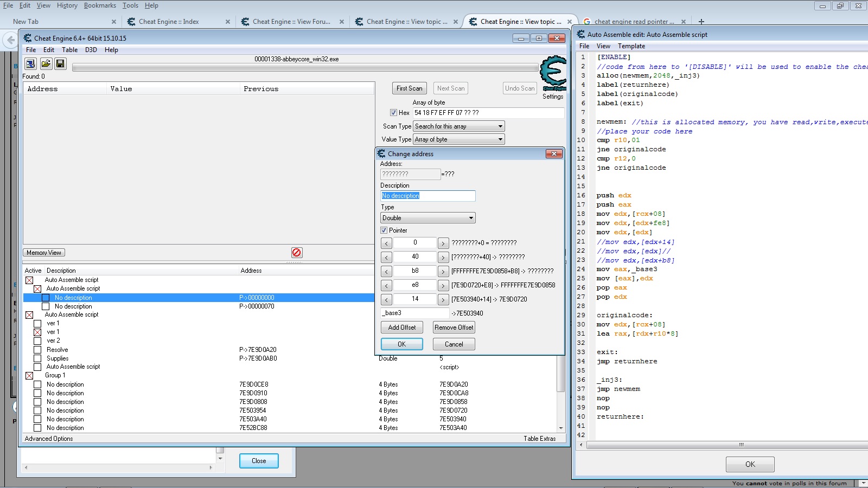Toggle the 'Group 1' active checkbox
Viewport: 868px width, 488px height.
click(29, 375)
